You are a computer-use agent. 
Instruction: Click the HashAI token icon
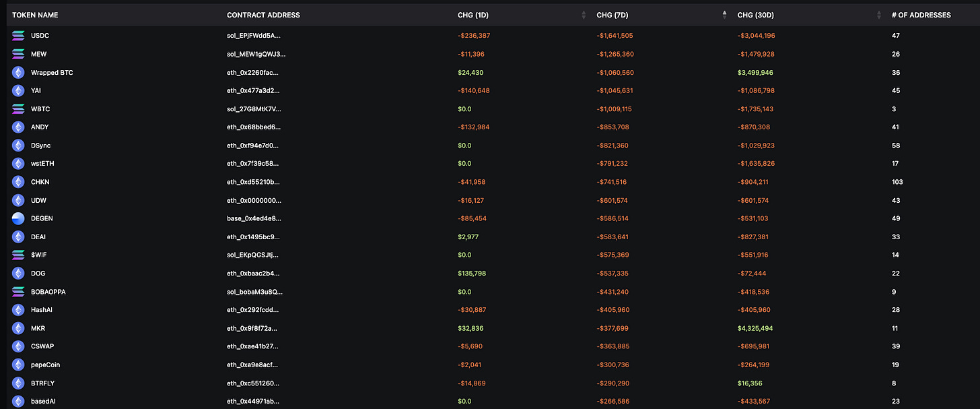point(18,310)
